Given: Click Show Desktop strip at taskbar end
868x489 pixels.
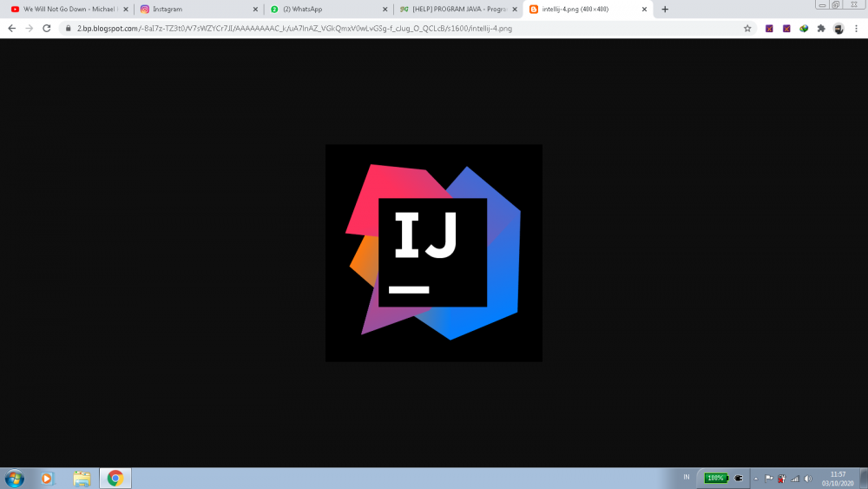Looking at the screenshot, I should (x=864, y=479).
